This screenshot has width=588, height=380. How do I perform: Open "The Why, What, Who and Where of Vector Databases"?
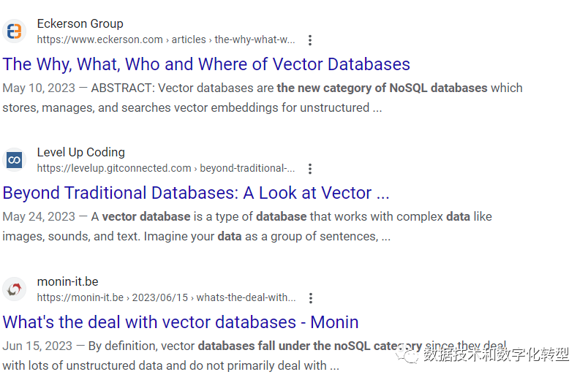pyautogui.click(x=206, y=64)
